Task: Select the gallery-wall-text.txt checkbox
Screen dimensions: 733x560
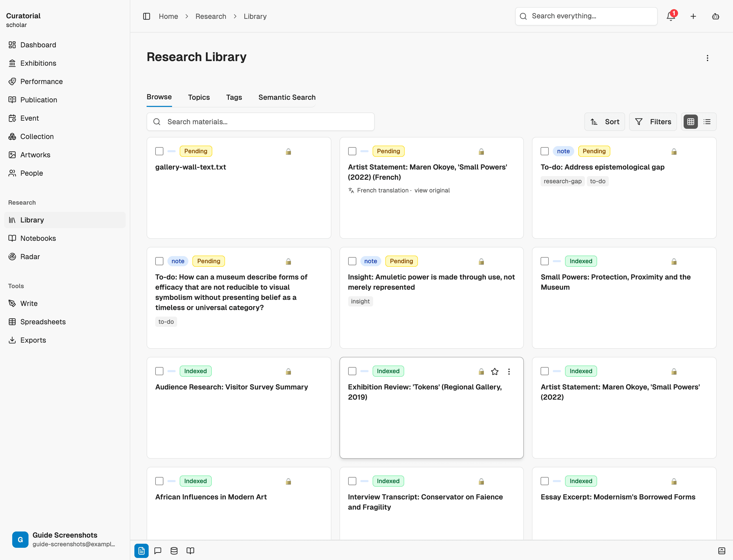Action: (x=159, y=151)
